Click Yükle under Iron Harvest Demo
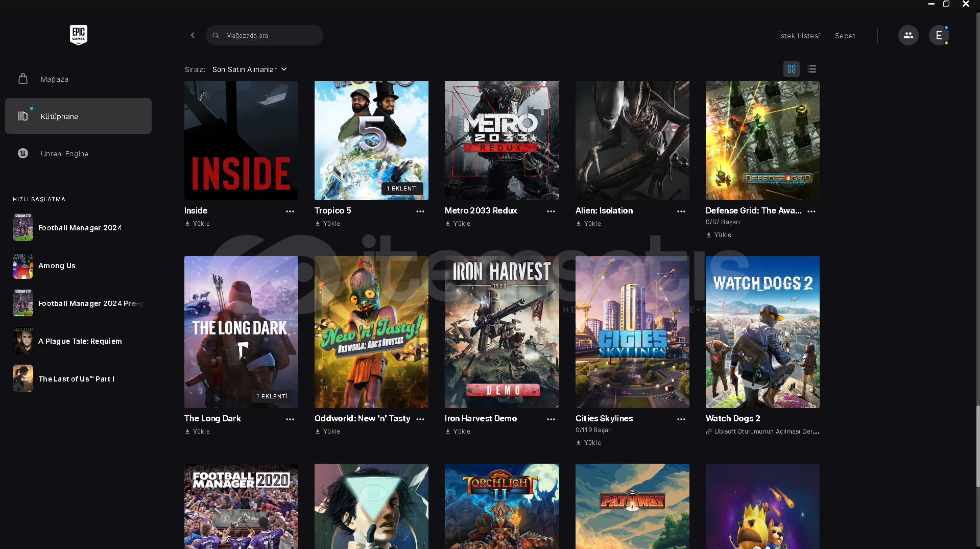 pyautogui.click(x=458, y=432)
